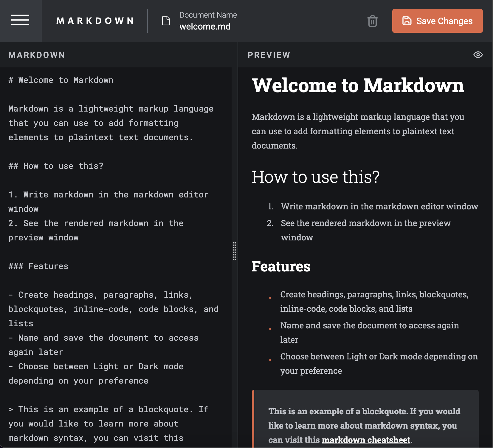The width and height of the screenshot is (493, 448).
Task: Toggle the preview eye icon
Action: (478, 55)
